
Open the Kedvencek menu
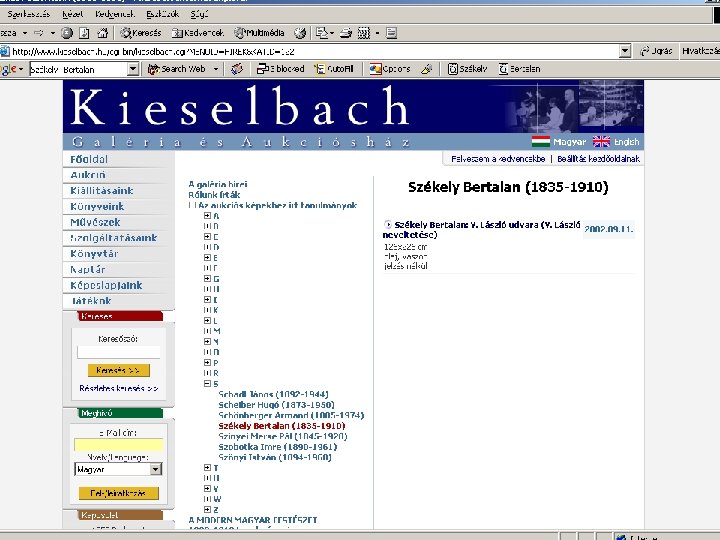tap(115, 14)
